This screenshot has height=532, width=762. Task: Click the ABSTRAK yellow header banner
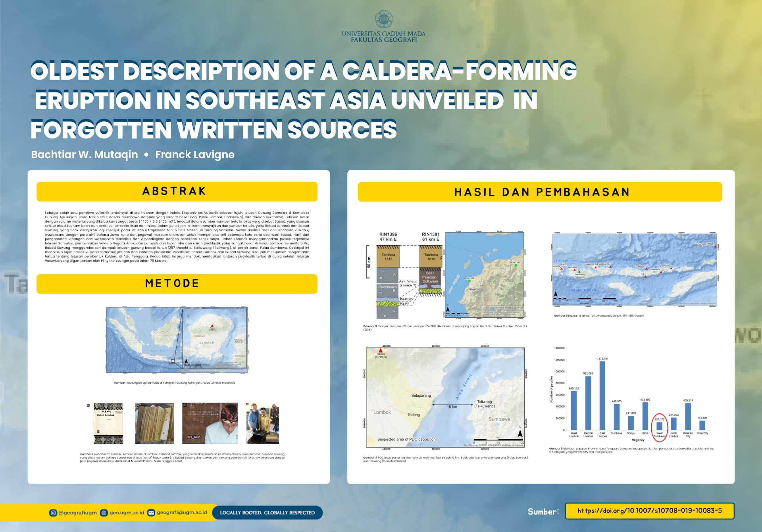[x=177, y=191]
